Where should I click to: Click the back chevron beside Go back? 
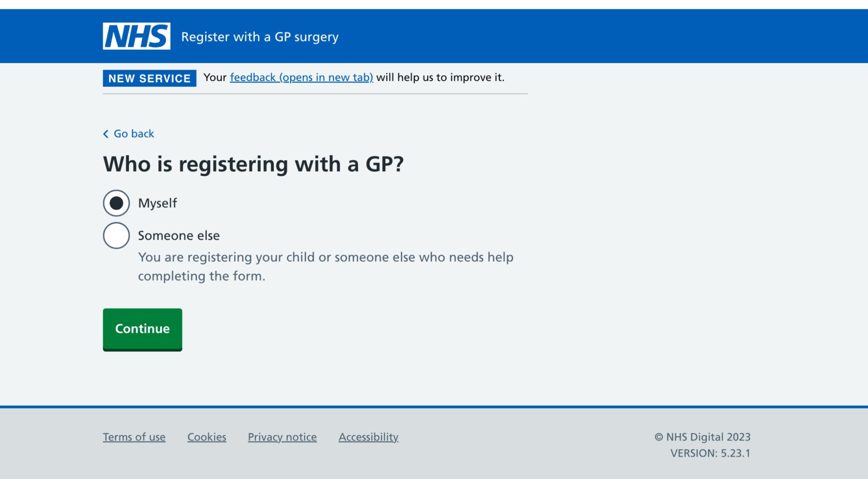point(105,133)
